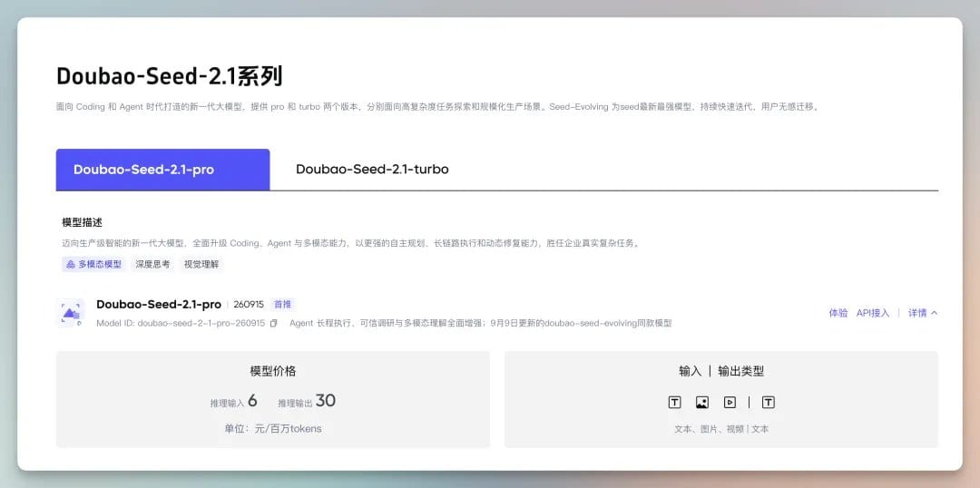
Task: Click the 单位：元/百万tokens label
Action: point(273,429)
